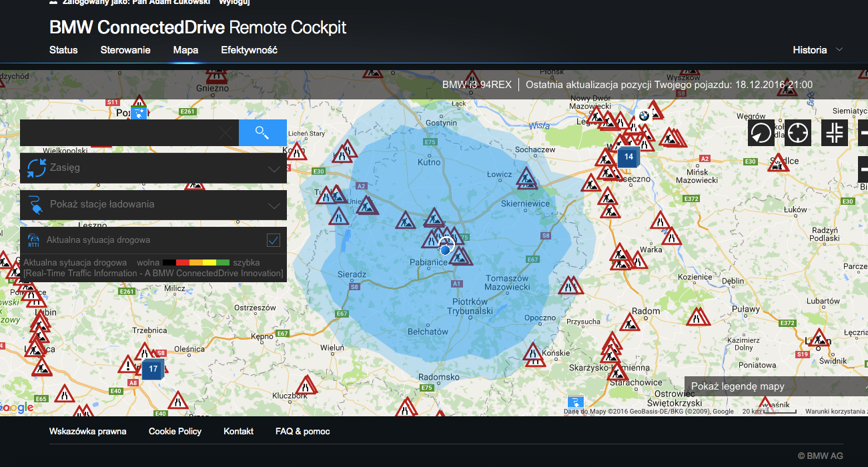Click the black traffic legend swatch

(169, 263)
